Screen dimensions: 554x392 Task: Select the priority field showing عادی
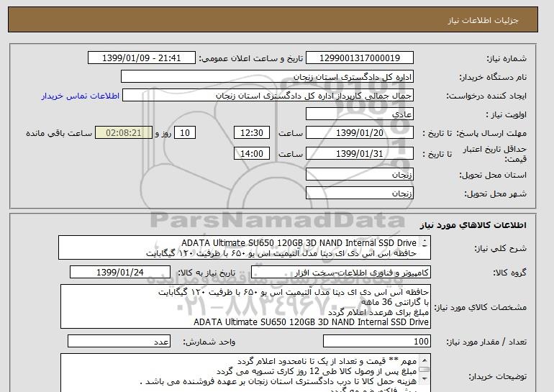pos(360,114)
